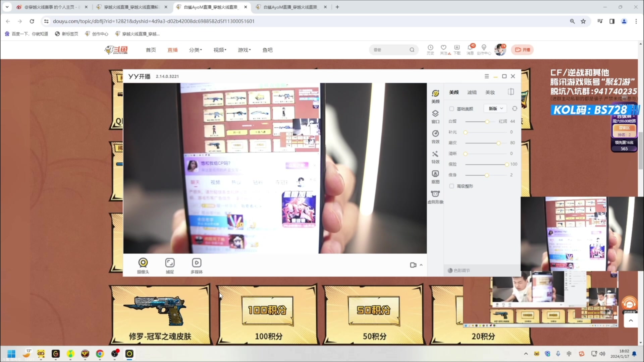Viewport: 644px width, 362px height.
Task: Click the Douyu logo
Action: click(x=116, y=50)
